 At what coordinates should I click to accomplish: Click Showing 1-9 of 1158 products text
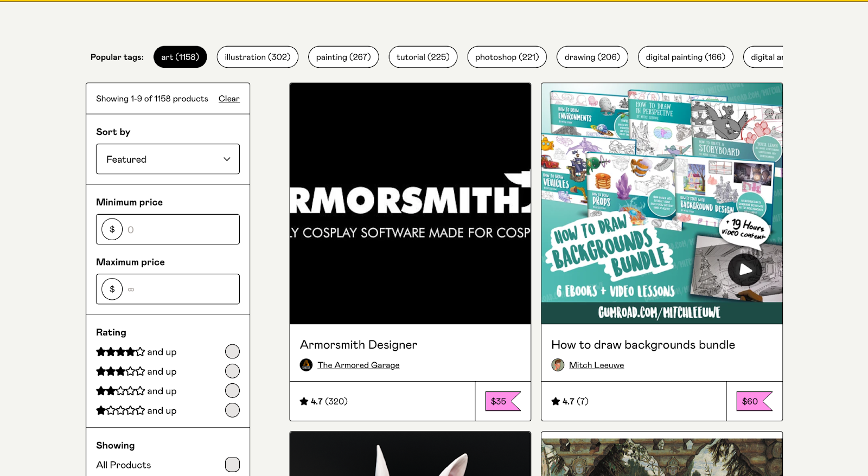pos(152,99)
